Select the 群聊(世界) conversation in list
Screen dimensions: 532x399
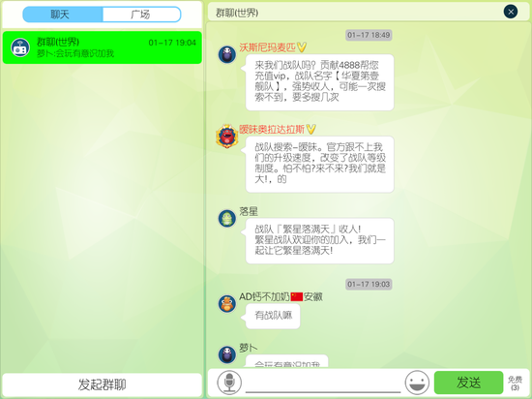click(103, 47)
